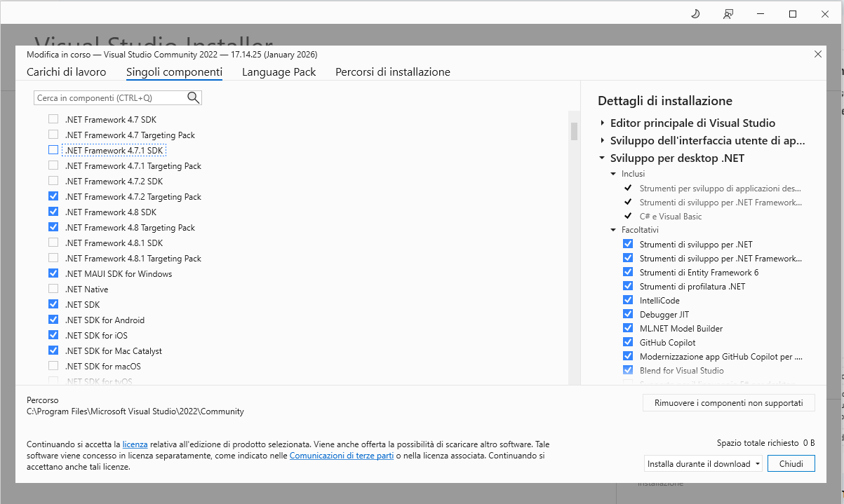Disable GitHub Copilot optional component
The image size is (844, 504).
coord(628,342)
